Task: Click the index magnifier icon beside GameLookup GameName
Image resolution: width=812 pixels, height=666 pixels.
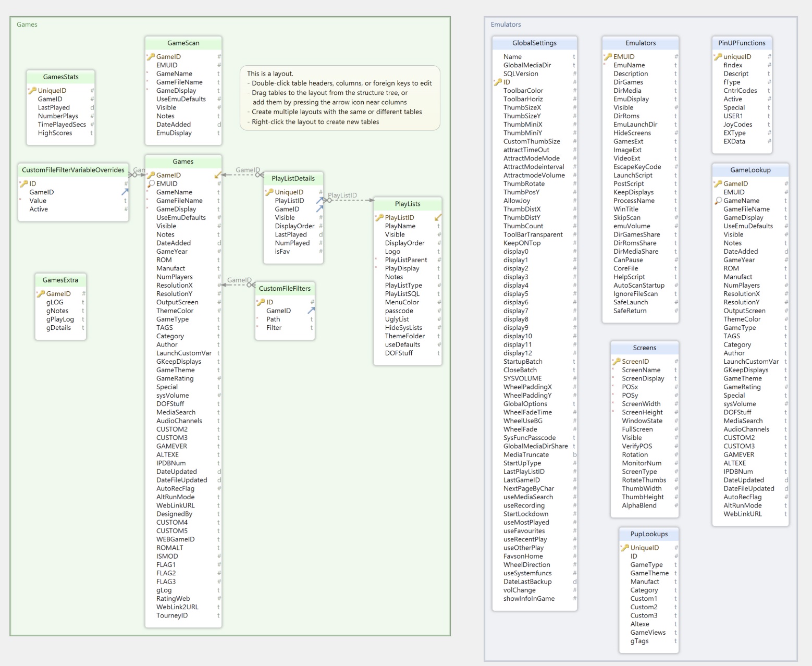Action: [718, 201]
